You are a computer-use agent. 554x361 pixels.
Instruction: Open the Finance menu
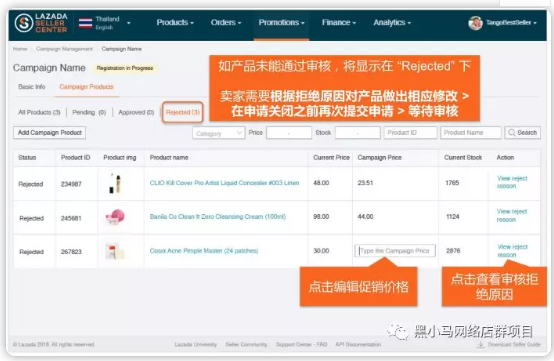pyautogui.click(x=338, y=23)
